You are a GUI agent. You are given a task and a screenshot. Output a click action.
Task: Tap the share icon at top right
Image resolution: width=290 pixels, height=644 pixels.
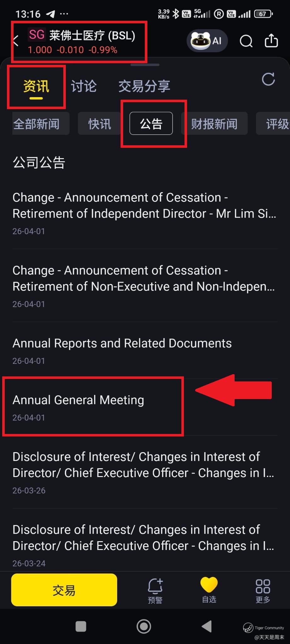click(x=271, y=41)
